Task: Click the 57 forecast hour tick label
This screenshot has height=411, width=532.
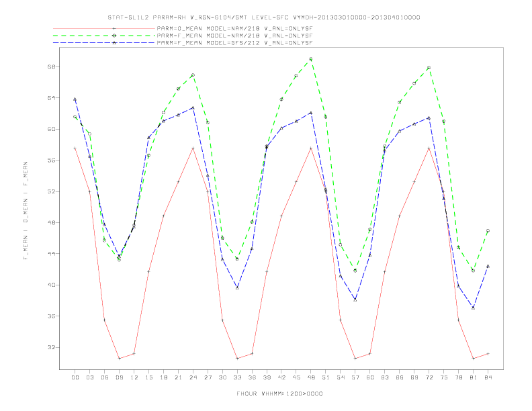Action: [355, 377]
